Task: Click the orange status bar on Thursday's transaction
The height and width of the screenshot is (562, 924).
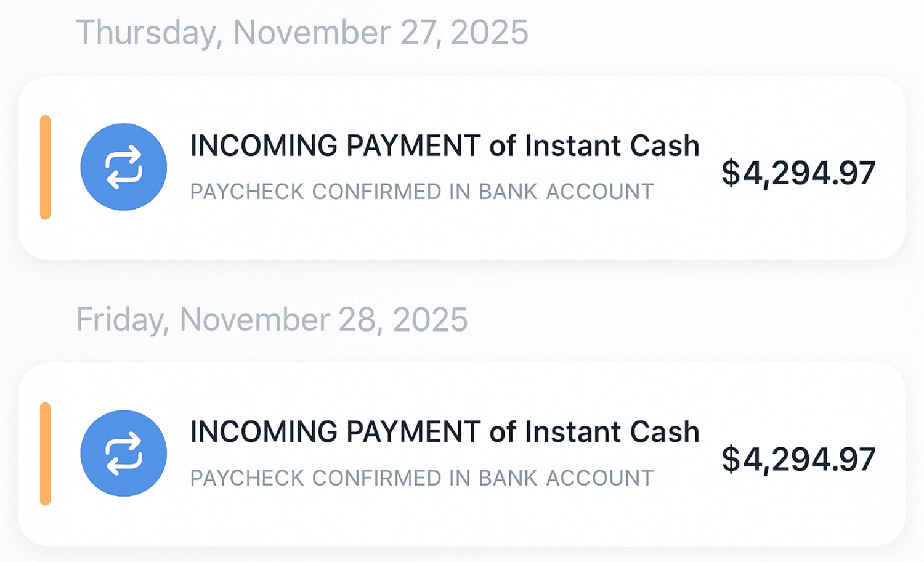Action: point(45,166)
